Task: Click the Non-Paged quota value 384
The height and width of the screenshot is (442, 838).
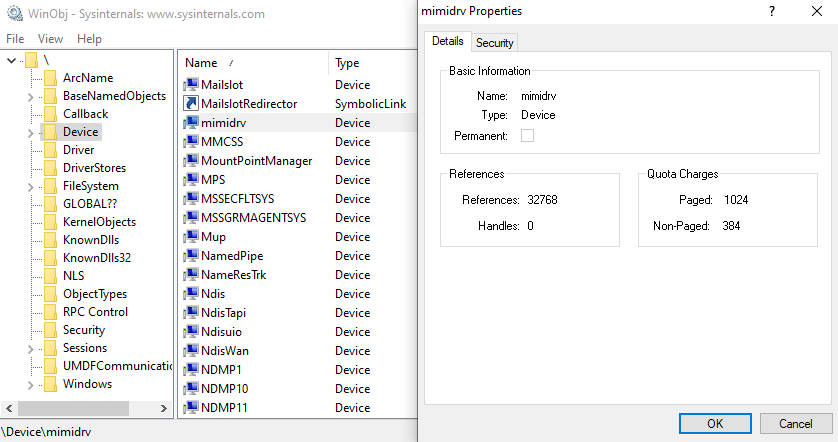Action: click(731, 226)
